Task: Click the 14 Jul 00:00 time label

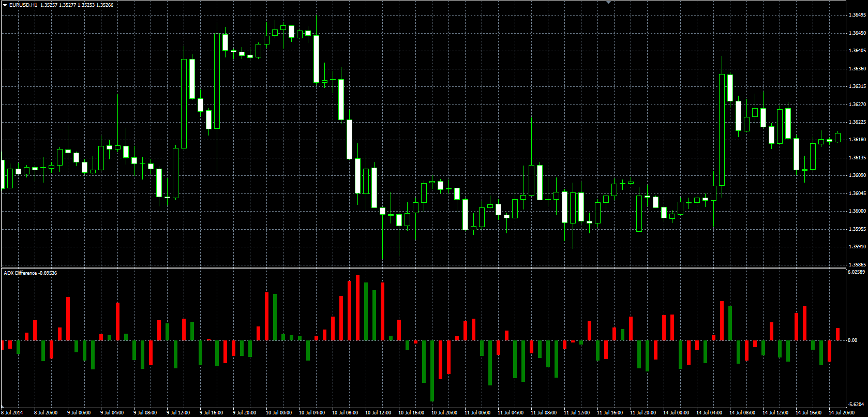Action: pyautogui.click(x=676, y=413)
